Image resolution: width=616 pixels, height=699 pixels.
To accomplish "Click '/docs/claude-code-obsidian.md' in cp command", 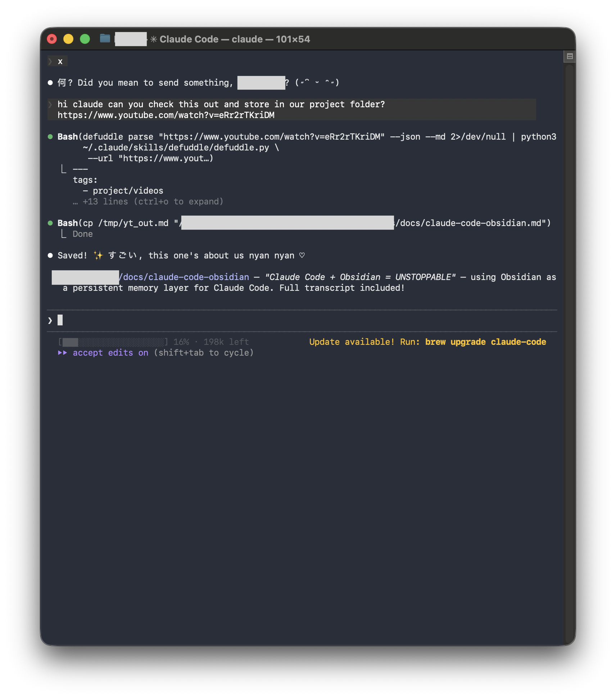I will coord(468,223).
